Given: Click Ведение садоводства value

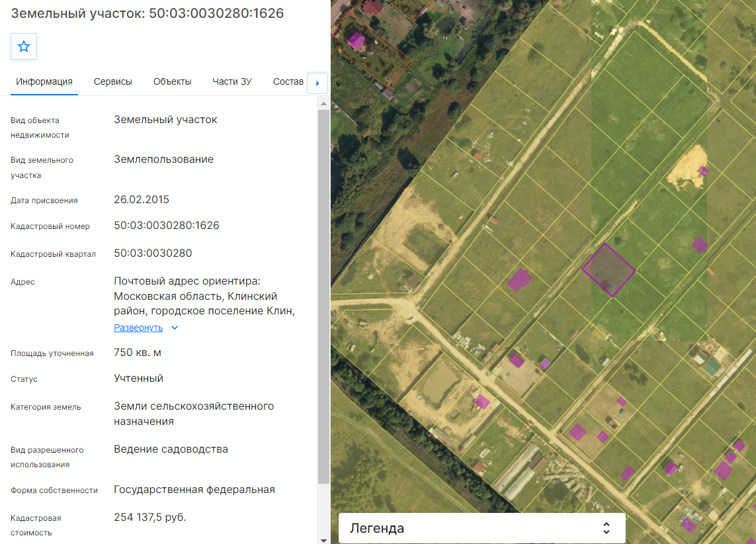Looking at the screenshot, I should tap(171, 449).
